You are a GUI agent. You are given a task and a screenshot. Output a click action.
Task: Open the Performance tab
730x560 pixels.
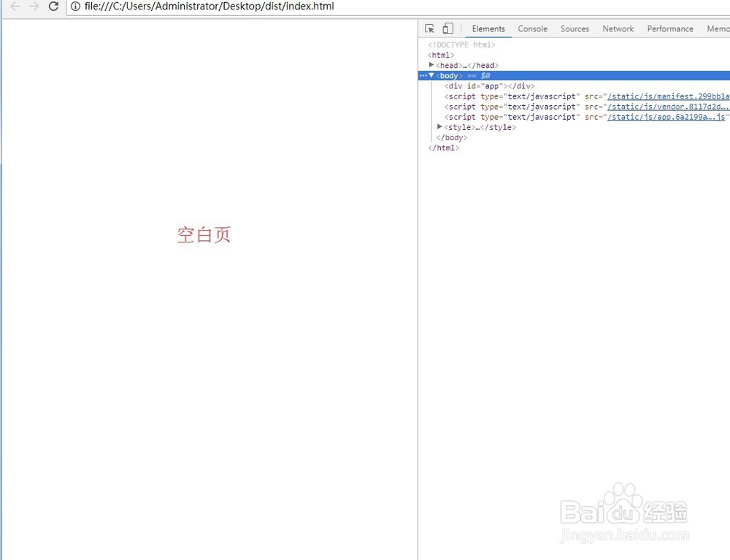coord(670,29)
